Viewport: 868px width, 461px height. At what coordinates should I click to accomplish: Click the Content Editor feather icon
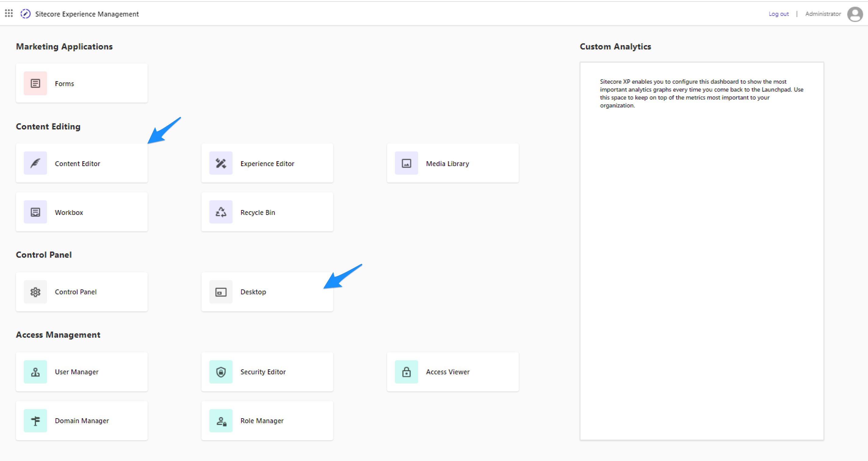click(x=35, y=163)
